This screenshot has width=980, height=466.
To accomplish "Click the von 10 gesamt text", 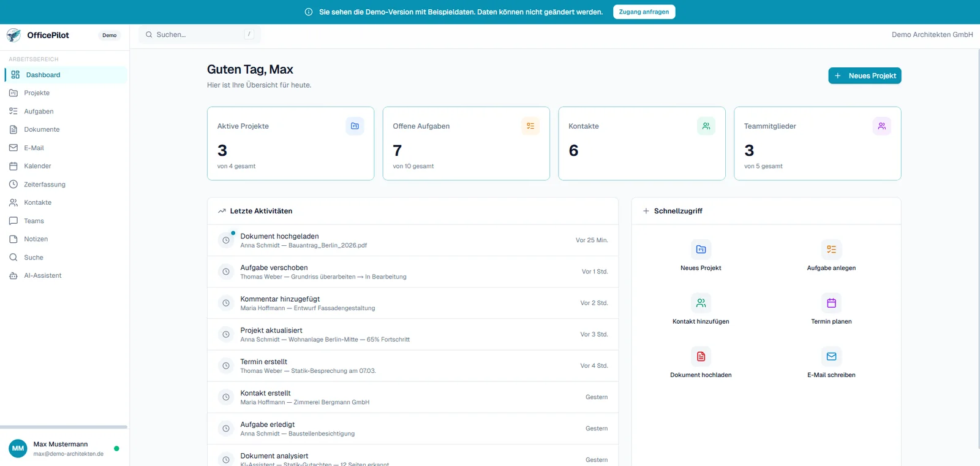I will [x=413, y=166].
